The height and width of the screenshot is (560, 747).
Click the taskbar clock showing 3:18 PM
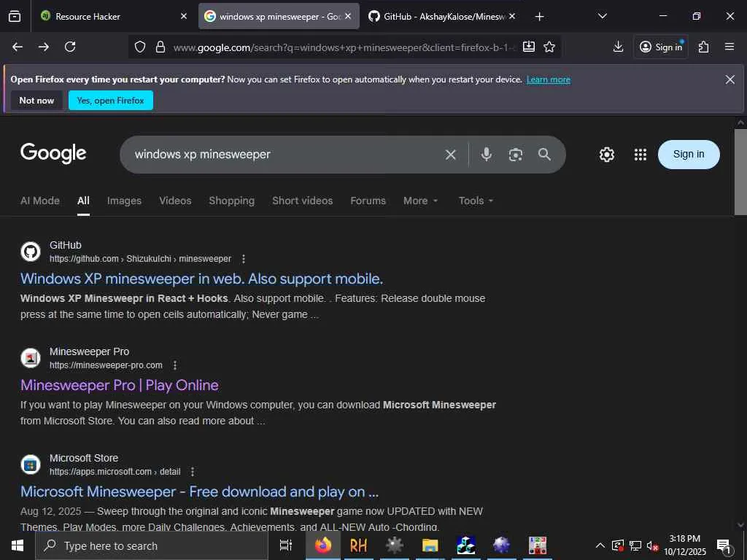click(x=685, y=545)
